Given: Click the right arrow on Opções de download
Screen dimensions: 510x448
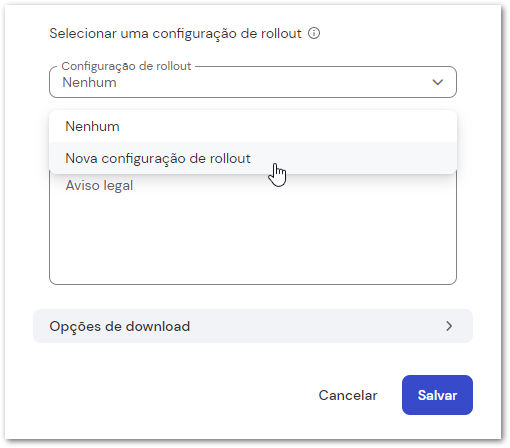Looking at the screenshot, I should 449,326.
